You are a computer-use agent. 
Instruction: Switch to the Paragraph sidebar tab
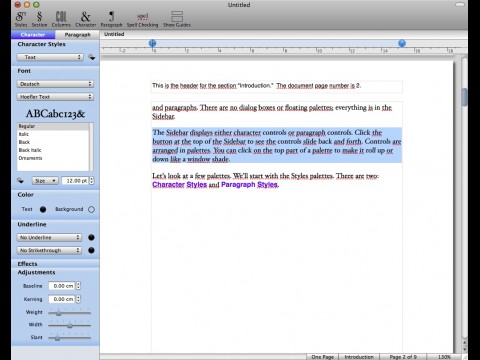(77, 35)
